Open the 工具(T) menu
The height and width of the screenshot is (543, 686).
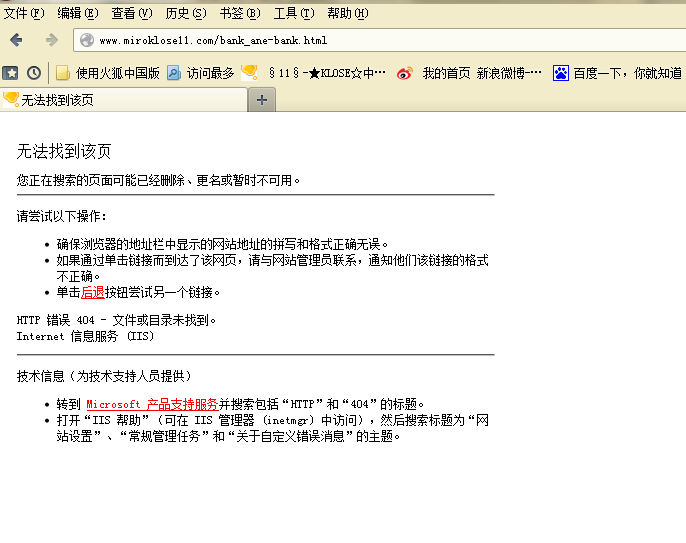(294, 14)
